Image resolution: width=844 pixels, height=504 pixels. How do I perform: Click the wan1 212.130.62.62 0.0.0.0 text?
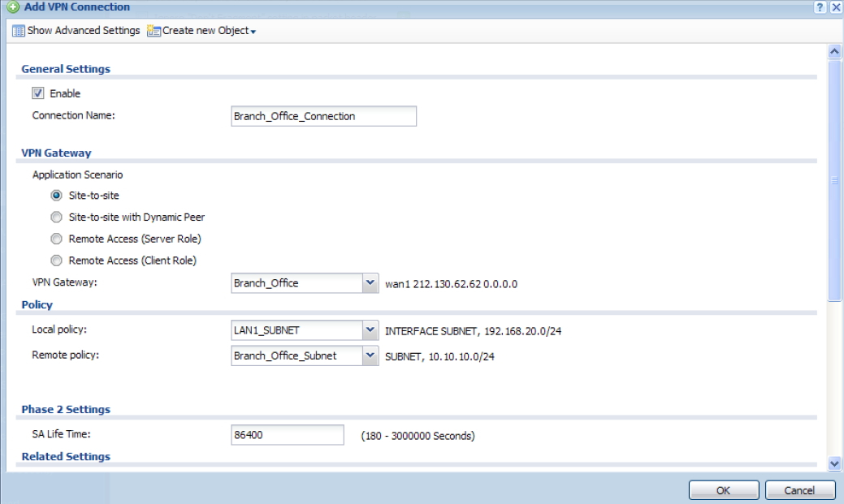pyautogui.click(x=451, y=284)
